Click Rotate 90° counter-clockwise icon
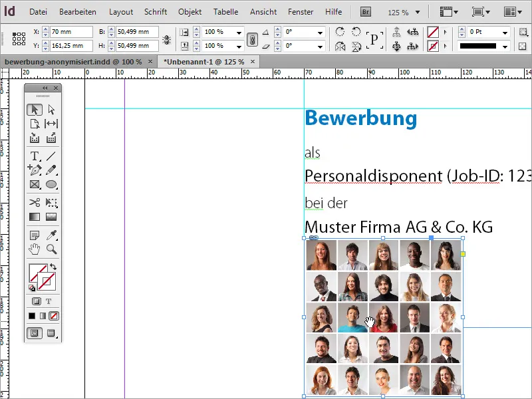Image resolution: width=532 pixels, height=399 pixels. [356, 32]
